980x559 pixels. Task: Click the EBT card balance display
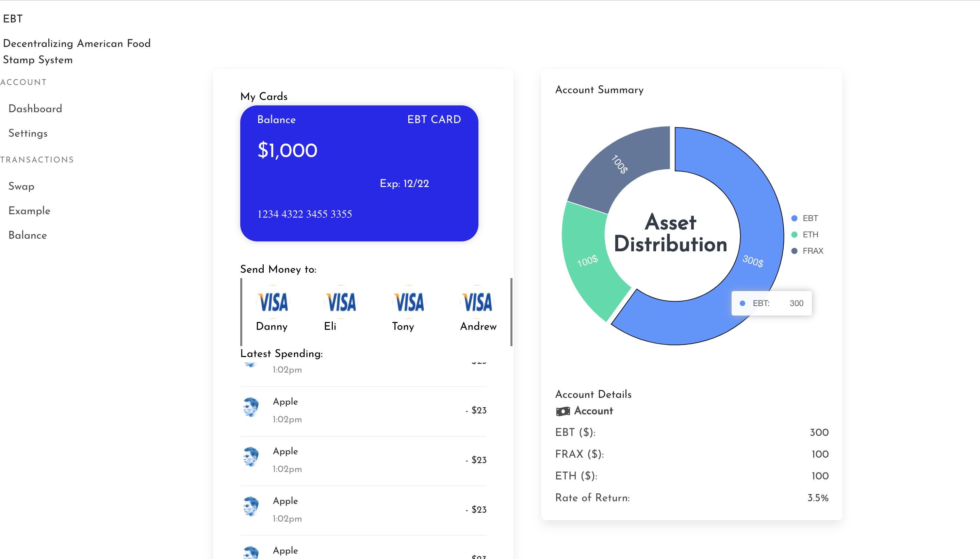[288, 149]
